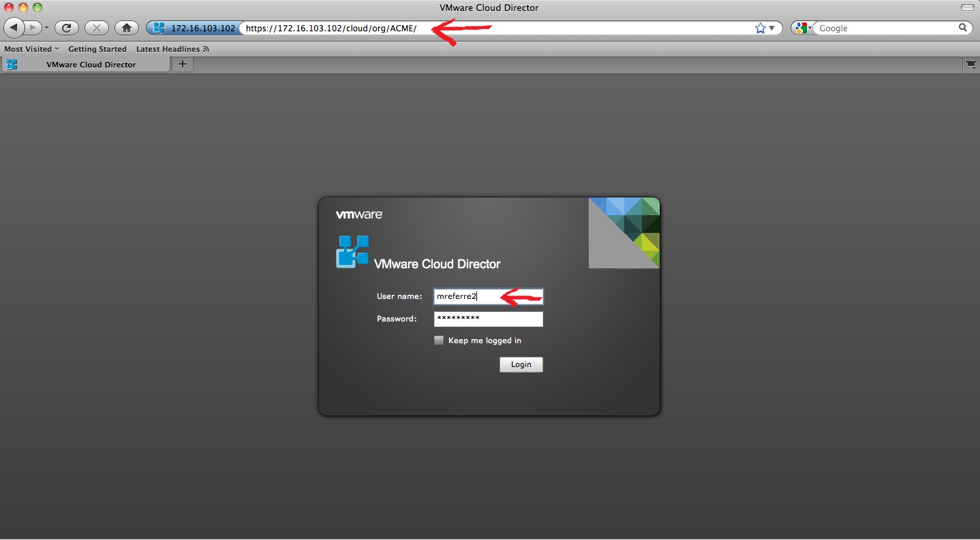Enable Keep me logged in checkbox
The width and height of the screenshot is (980, 540).
(439, 340)
